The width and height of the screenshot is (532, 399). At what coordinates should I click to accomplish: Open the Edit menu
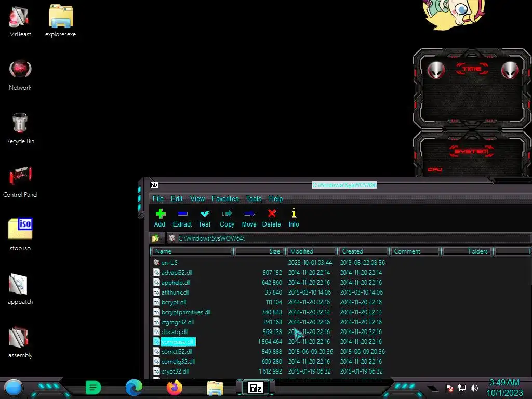(x=177, y=199)
